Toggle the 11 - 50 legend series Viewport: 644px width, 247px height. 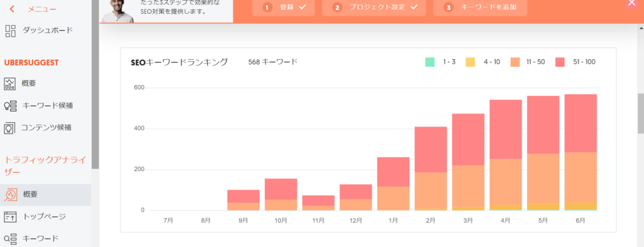tap(528, 62)
